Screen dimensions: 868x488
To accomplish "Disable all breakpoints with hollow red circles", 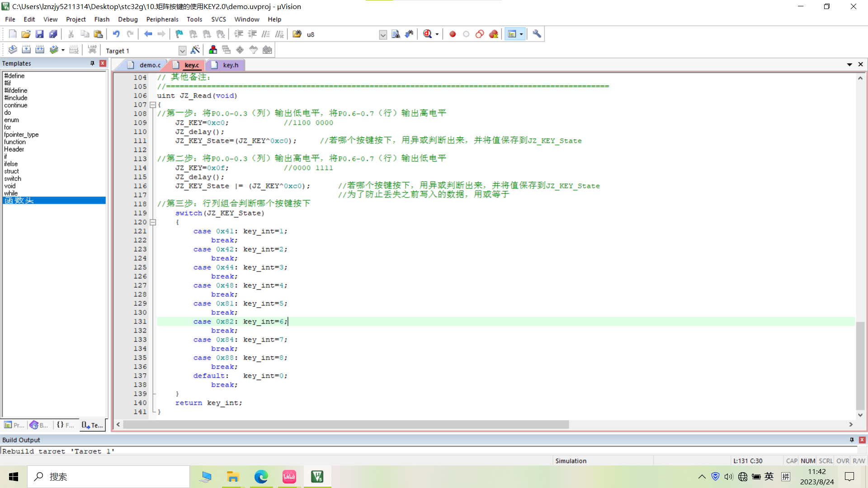I will pyautogui.click(x=480, y=34).
